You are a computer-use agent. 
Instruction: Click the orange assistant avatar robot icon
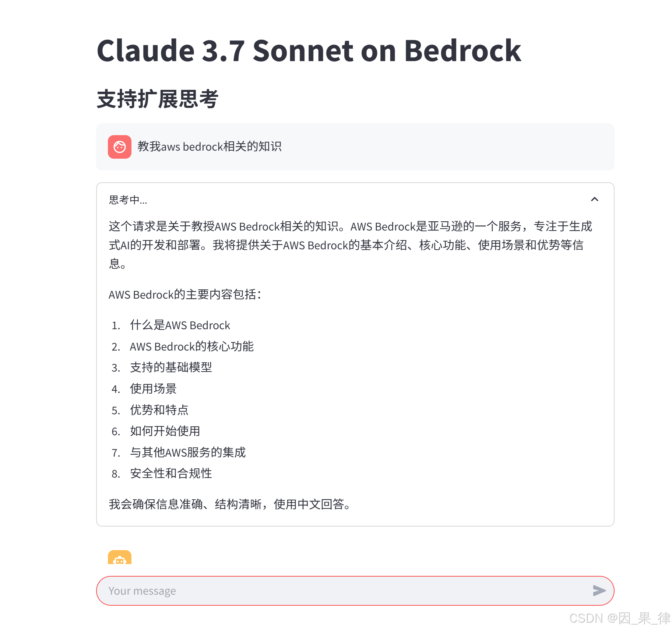120,560
